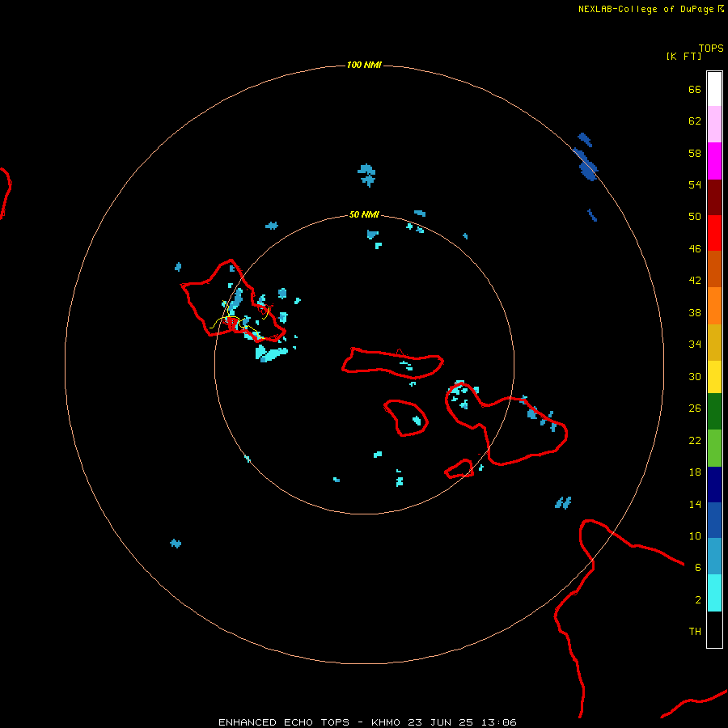
Task: Click the magenta legend swatch
Action: pos(714,161)
